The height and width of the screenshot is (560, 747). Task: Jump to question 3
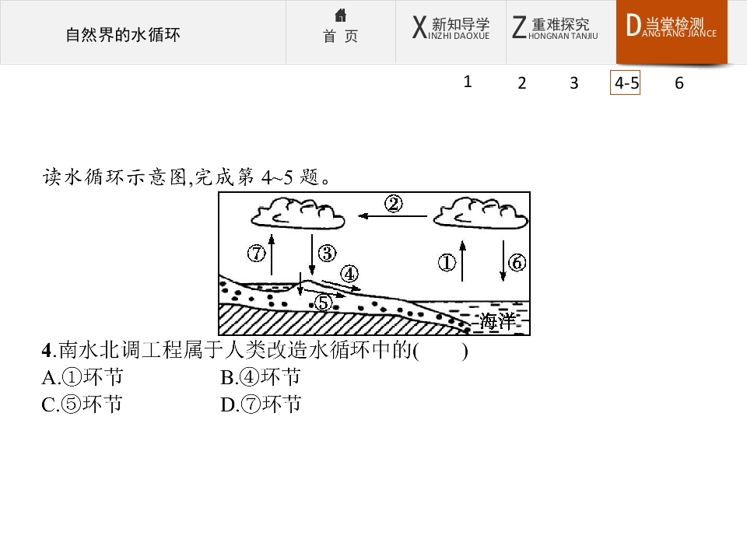pyautogui.click(x=574, y=83)
